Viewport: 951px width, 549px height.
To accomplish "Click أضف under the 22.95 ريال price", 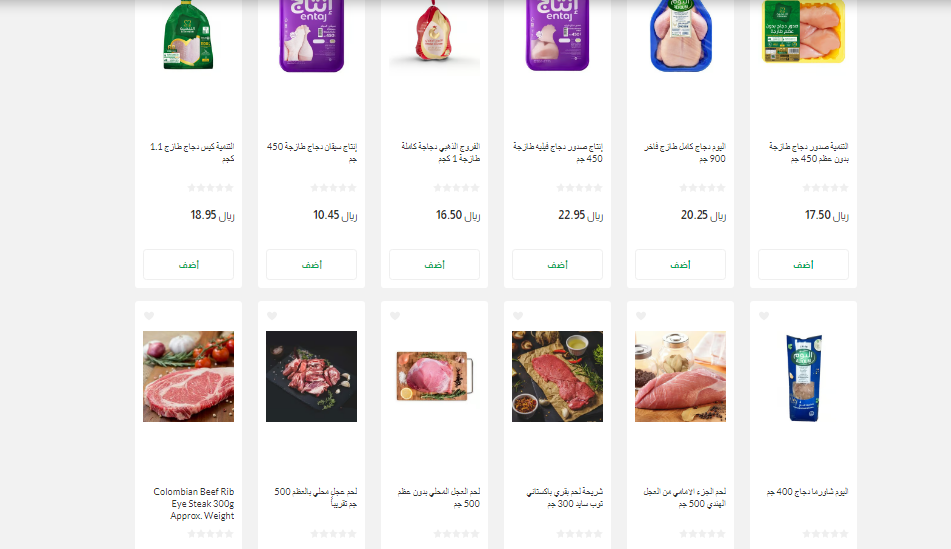I will point(557,264).
